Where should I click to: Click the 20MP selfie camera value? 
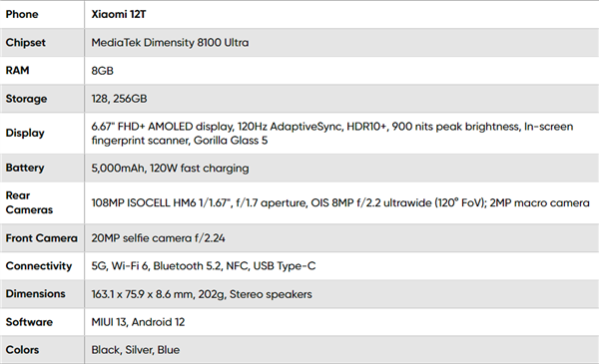(158, 238)
